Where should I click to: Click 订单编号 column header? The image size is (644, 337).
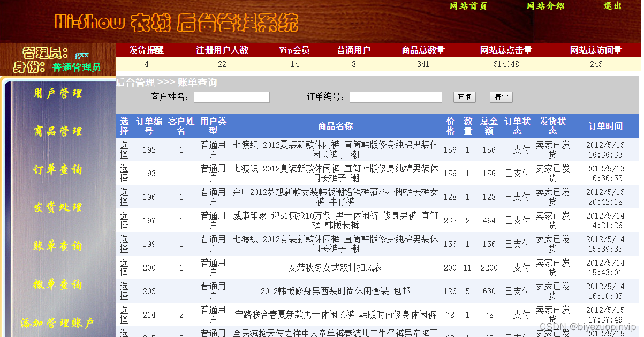149,126
